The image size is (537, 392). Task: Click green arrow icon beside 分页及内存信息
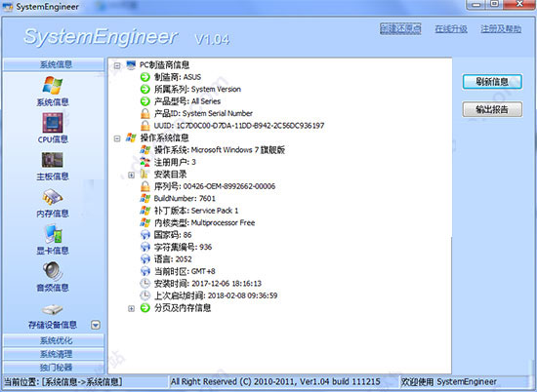(145, 308)
